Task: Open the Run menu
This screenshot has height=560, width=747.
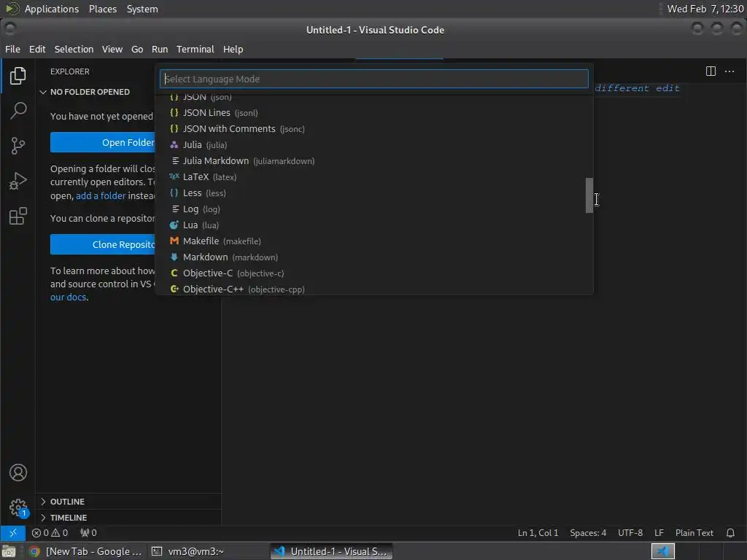Action: click(x=160, y=49)
